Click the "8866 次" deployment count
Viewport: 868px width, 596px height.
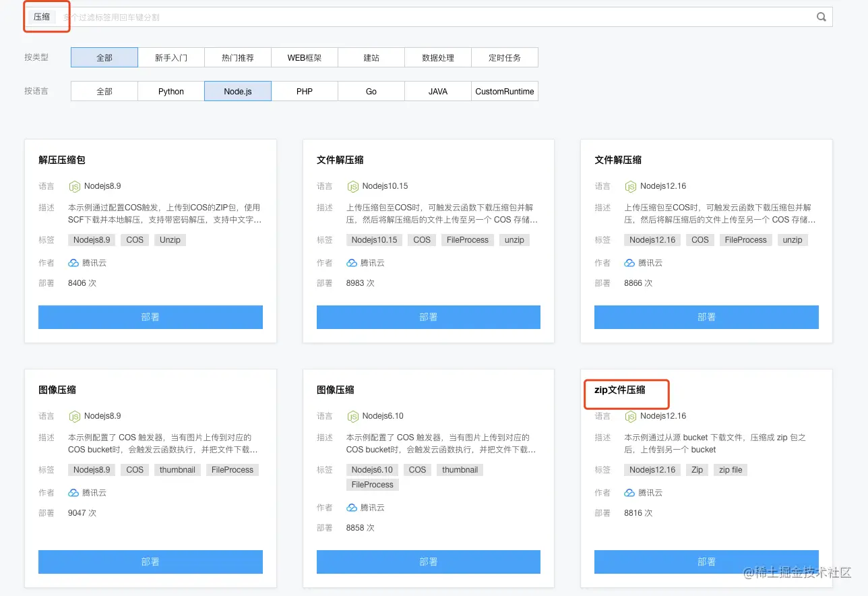click(638, 283)
